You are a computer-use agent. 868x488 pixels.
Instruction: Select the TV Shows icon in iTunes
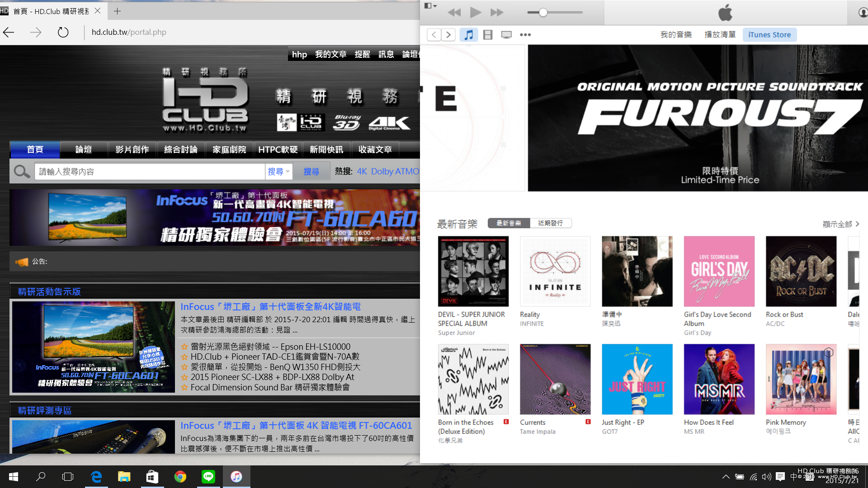(506, 35)
